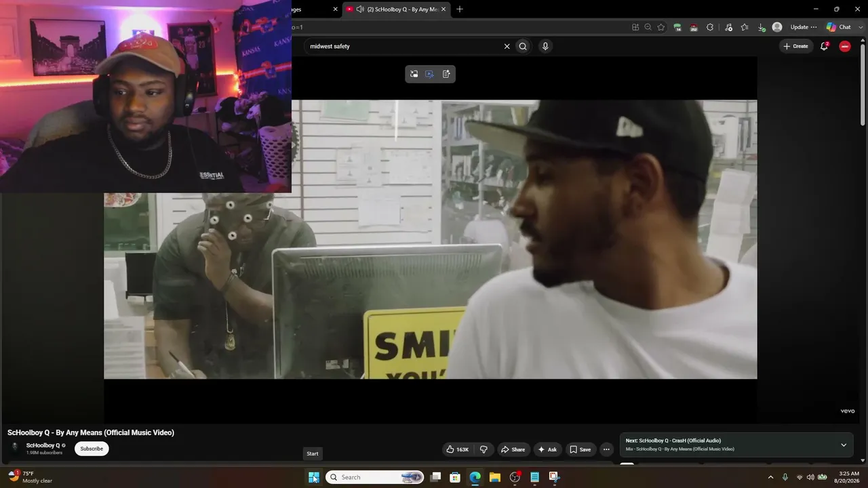Open YouTube notifications bell
Image resolution: width=868 pixels, height=488 pixels.
[825, 46]
